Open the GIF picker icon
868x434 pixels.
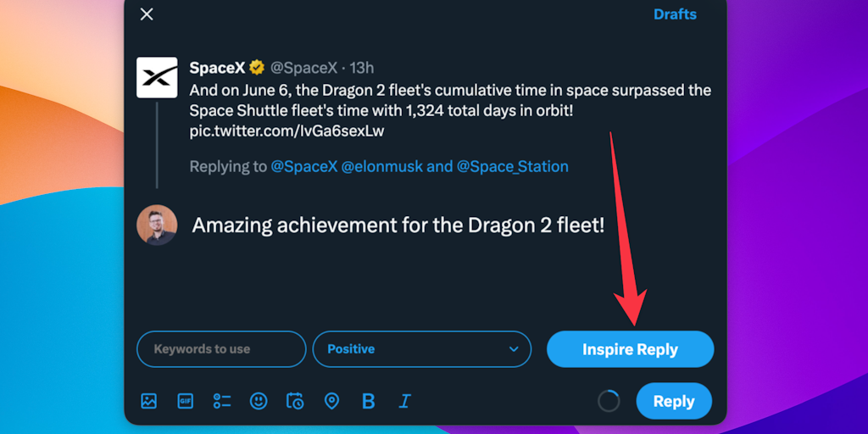pyautogui.click(x=186, y=401)
